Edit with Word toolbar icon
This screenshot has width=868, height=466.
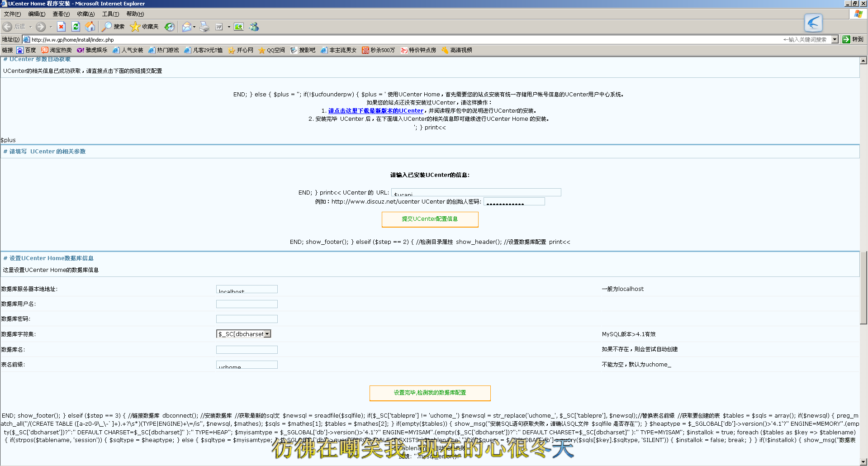tap(219, 27)
